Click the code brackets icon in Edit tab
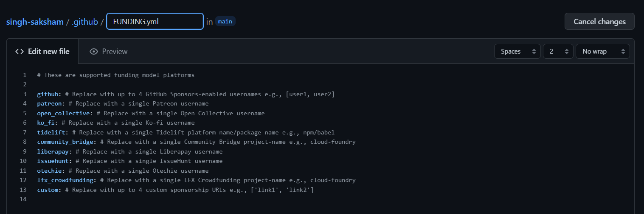Viewport: 644px width, 214px height. pyautogui.click(x=20, y=51)
